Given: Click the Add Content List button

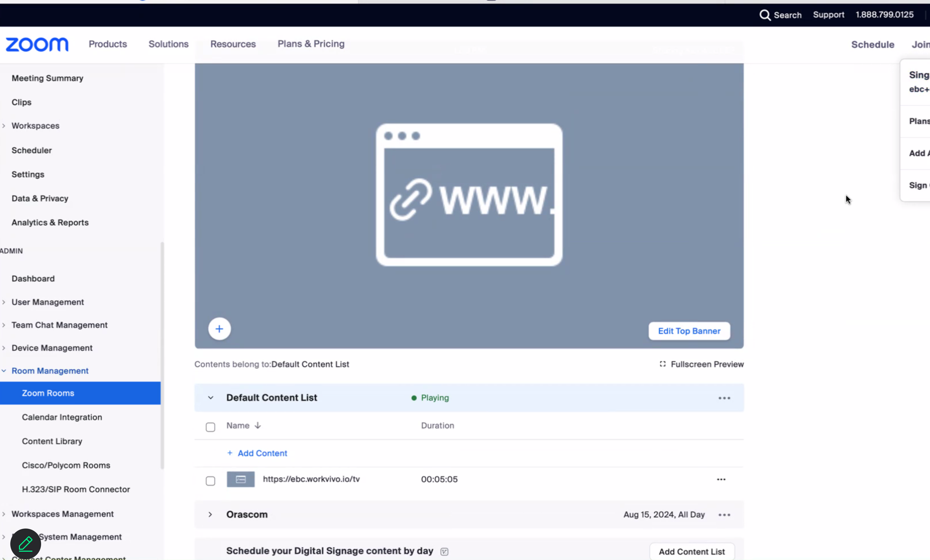Looking at the screenshot, I should click(x=691, y=552).
